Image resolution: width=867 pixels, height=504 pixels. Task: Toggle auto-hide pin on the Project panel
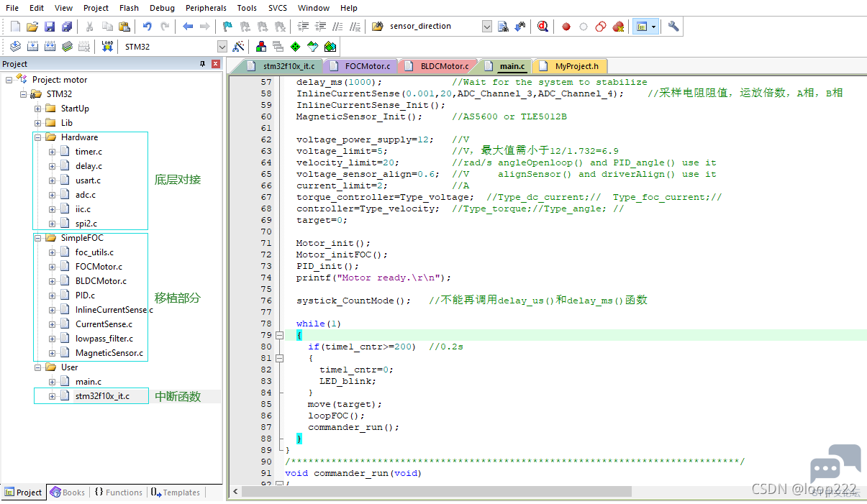(202, 64)
